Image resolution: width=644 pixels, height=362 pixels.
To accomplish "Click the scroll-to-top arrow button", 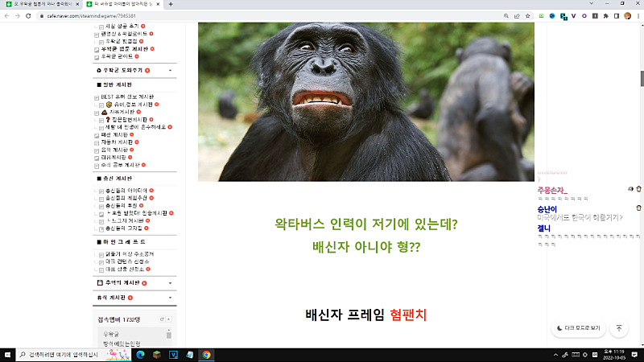I will click(x=618, y=327).
